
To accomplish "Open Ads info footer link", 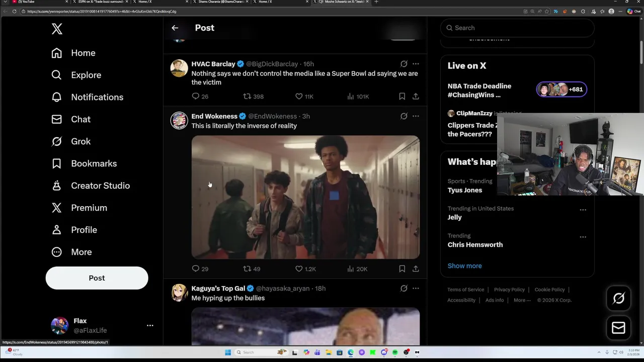I will pos(494,300).
